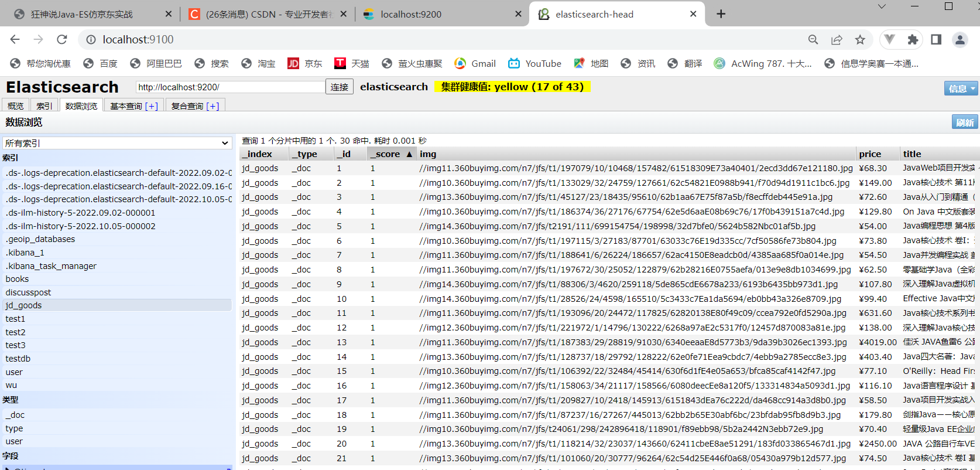Select the .kibana_1 index in sidebar
Viewport: 980px width, 470px height.
pos(117,253)
